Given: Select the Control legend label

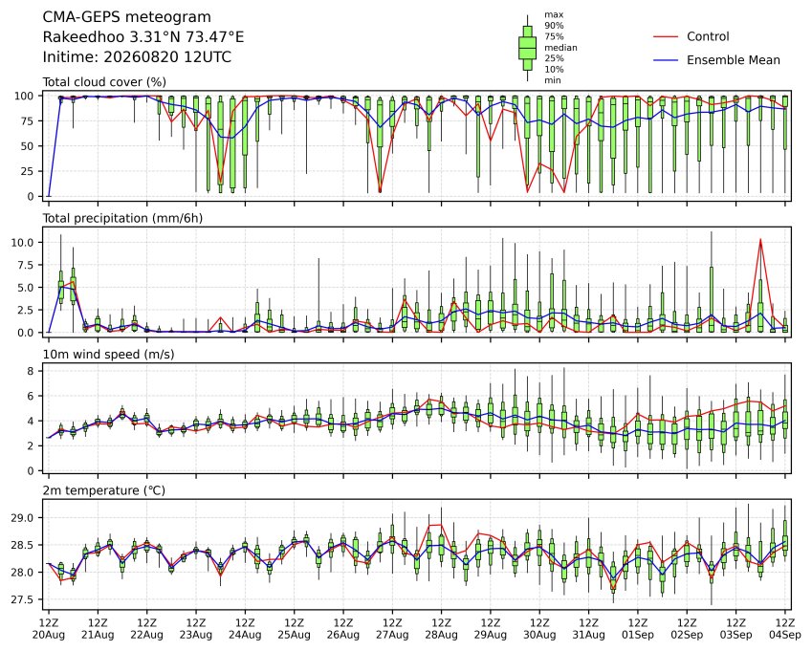Looking at the screenshot, I should pos(708,36).
